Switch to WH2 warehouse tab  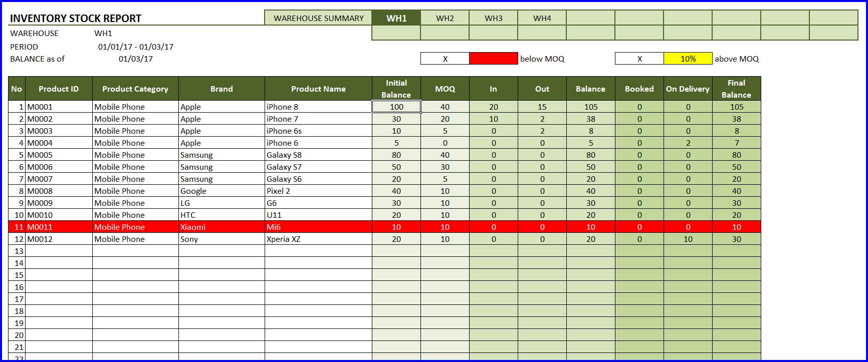445,18
